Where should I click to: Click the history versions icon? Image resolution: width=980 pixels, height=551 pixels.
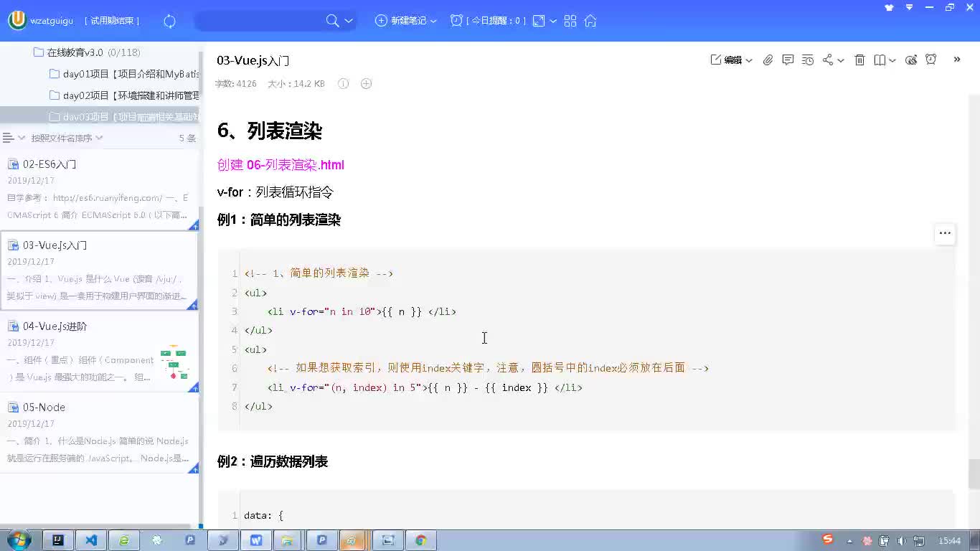tap(808, 60)
